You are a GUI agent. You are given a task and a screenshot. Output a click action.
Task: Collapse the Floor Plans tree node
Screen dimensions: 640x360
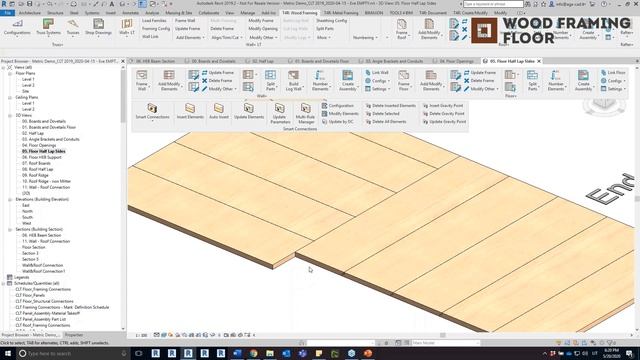click(x=10, y=73)
